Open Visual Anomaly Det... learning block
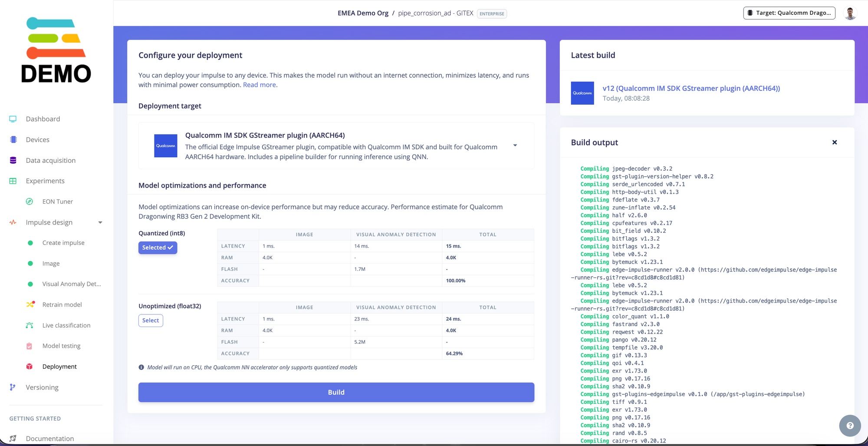868x446 pixels. tap(72, 284)
